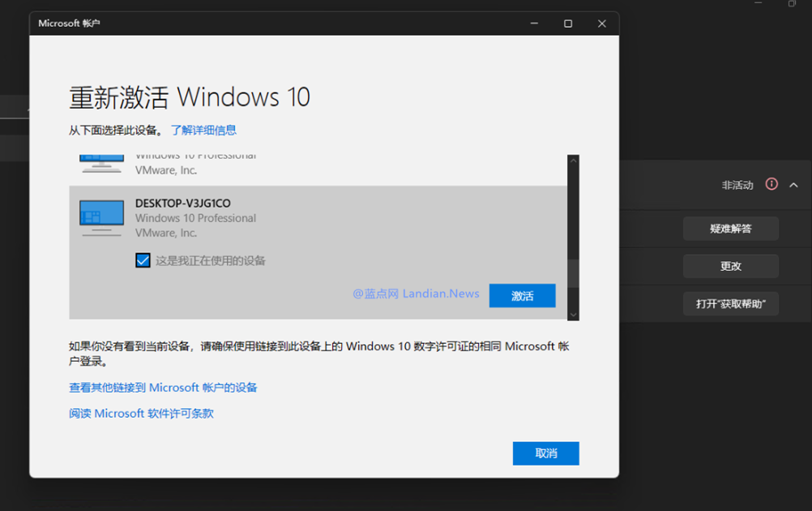Image resolution: width=812 pixels, height=511 pixels.
Task: Click the 非活动 status text
Action: pyautogui.click(x=737, y=185)
